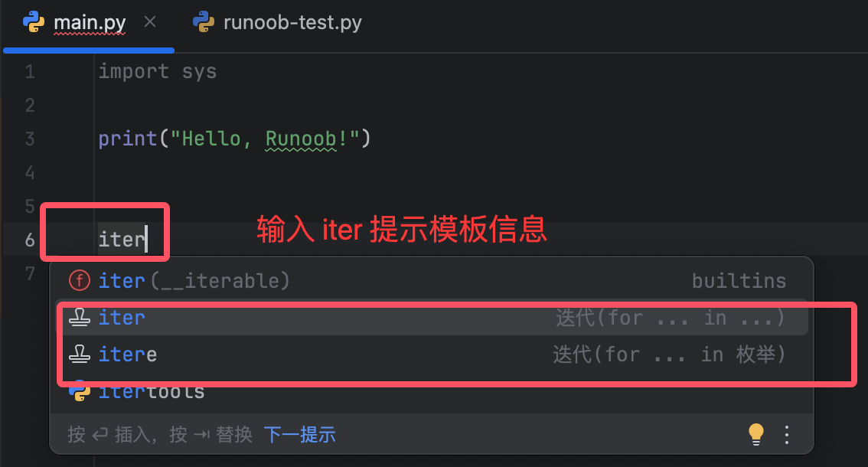Image resolution: width=868 pixels, height=467 pixels.
Task: Click line number 6 in the gutter
Action: 30,240
